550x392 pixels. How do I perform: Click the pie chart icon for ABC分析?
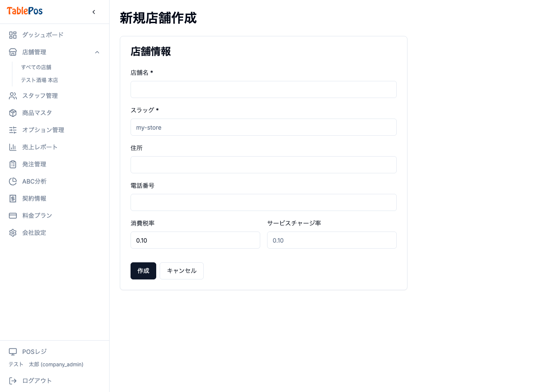click(13, 181)
